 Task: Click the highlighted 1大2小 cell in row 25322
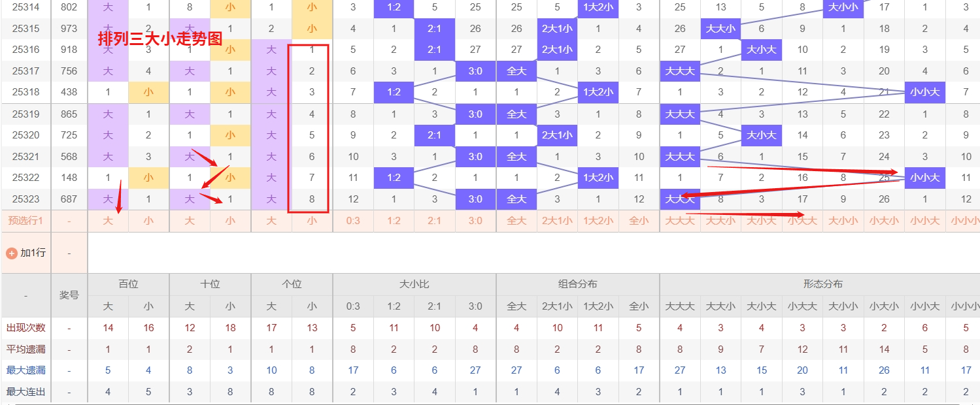[x=598, y=177]
